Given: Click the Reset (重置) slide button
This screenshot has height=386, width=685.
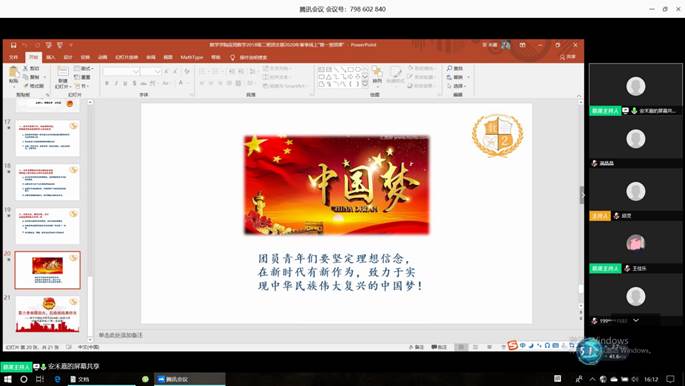Looking at the screenshot, I should pyautogui.click(x=83, y=77).
